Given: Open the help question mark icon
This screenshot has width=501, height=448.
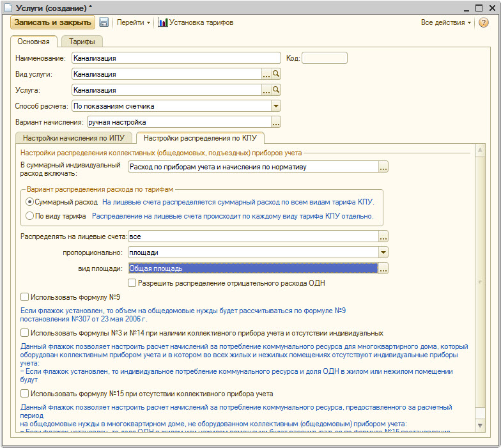Looking at the screenshot, I should pyautogui.click(x=484, y=22).
